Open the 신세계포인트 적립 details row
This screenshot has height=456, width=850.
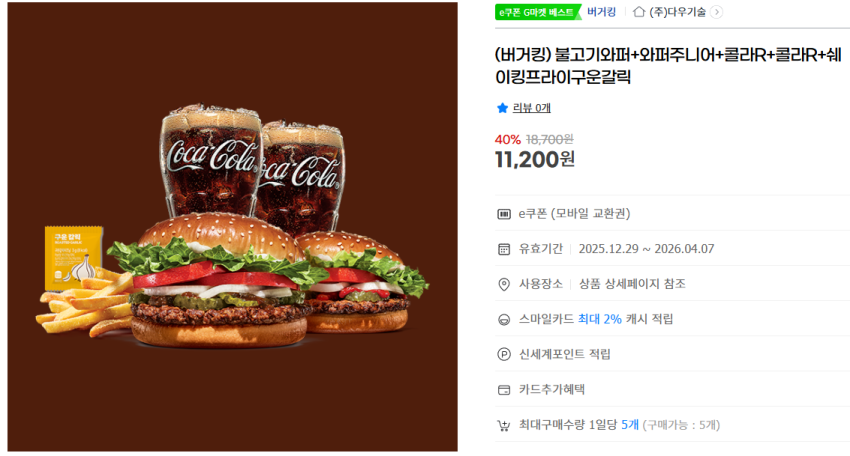[x=672, y=354]
